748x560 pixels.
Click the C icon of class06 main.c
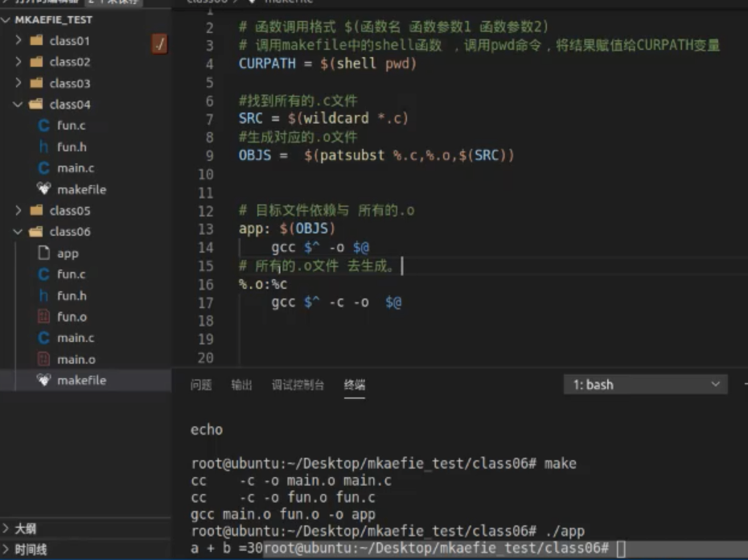tap(43, 337)
